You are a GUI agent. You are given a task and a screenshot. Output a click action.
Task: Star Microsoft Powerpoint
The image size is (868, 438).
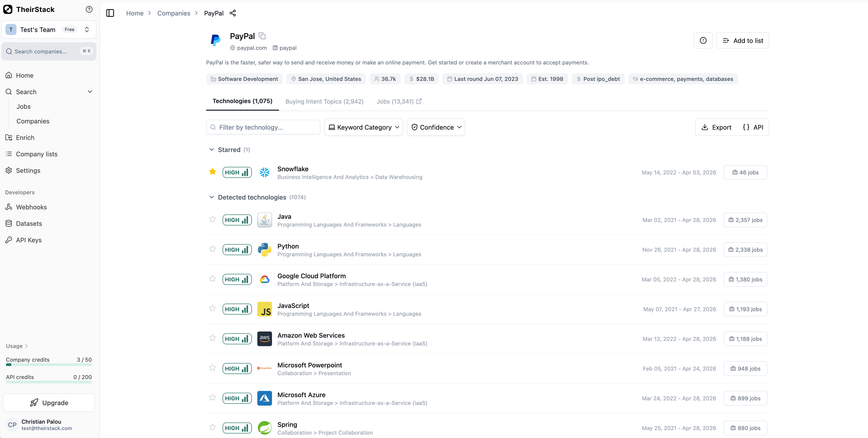point(212,367)
